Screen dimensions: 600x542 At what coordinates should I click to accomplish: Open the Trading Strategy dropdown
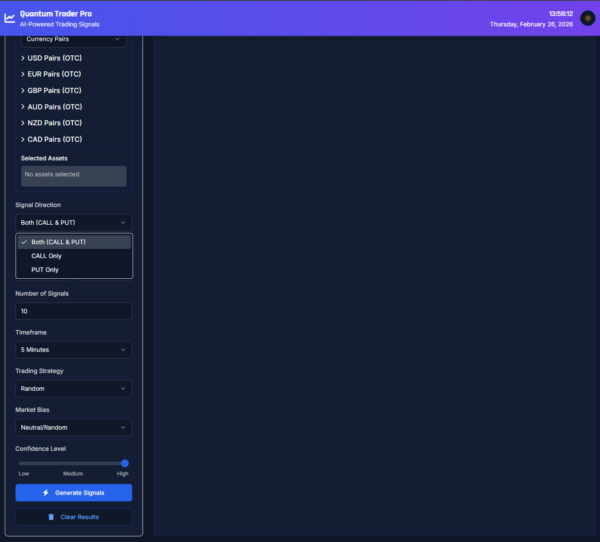74,388
